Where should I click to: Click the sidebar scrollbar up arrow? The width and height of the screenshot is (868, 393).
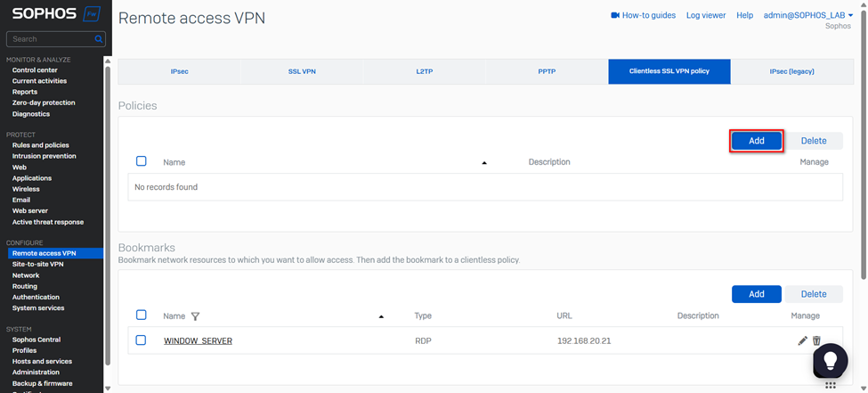coord(108,61)
